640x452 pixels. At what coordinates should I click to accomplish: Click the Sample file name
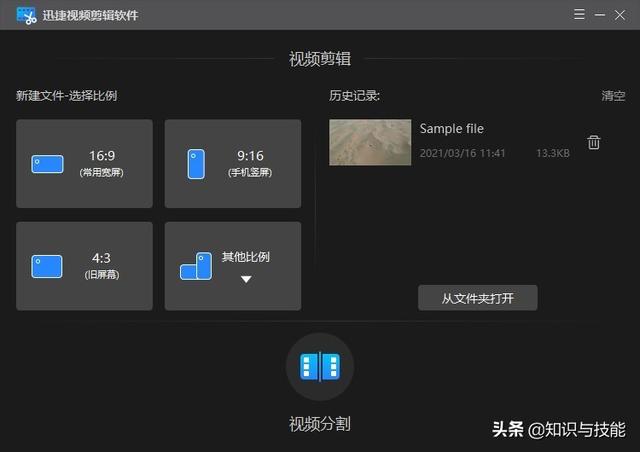[x=452, y=129]
